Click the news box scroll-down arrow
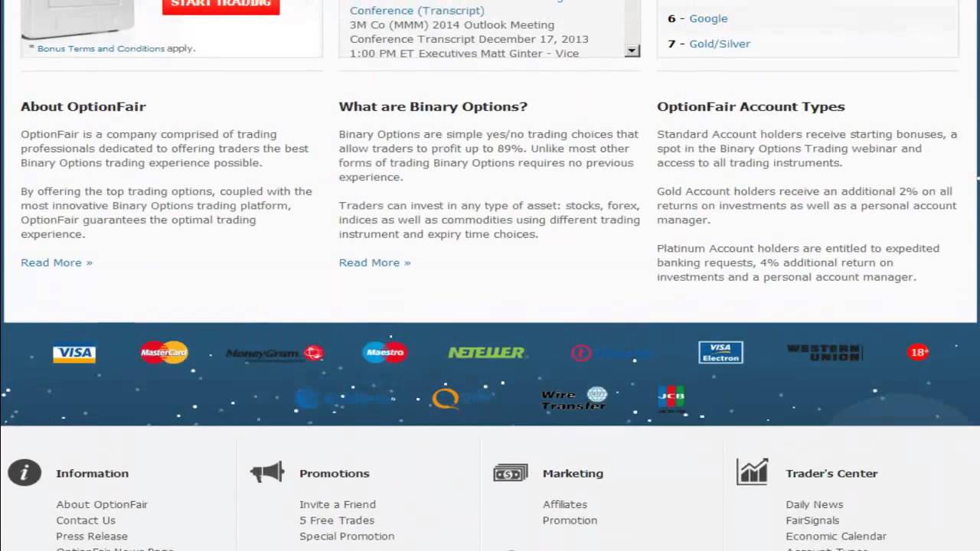 (x=632, y=51)
